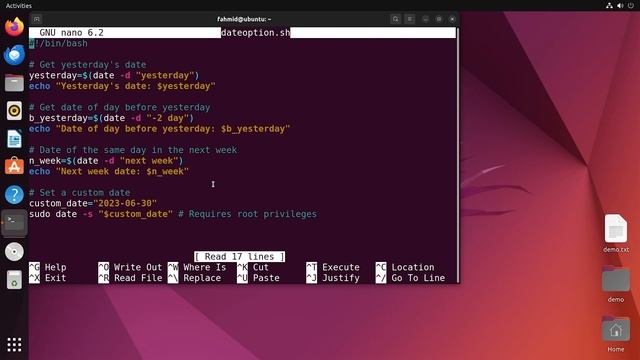The image size is (640, 360).
Task: Click the ^U Paste shortcut
Action: (x=258, y=278)
